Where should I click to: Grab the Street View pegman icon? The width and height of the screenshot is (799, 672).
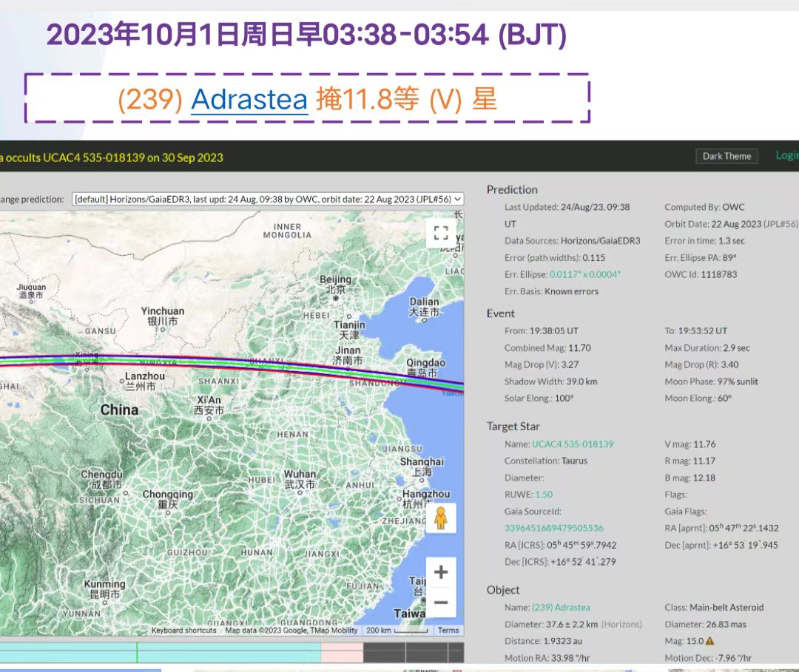coord(441,518)
